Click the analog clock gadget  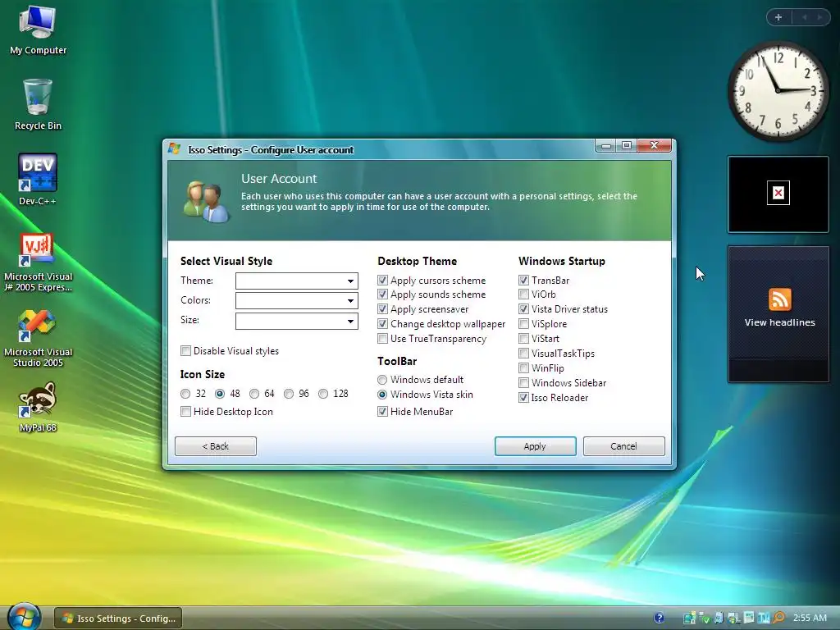(x=778, y=92)
